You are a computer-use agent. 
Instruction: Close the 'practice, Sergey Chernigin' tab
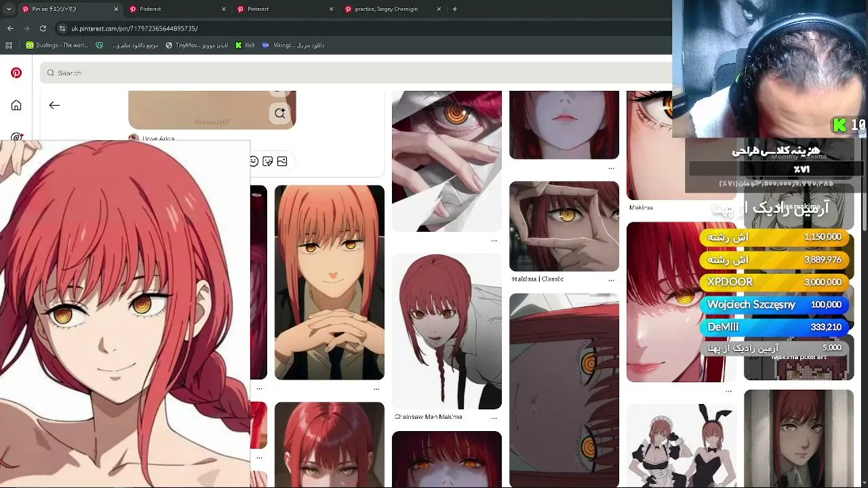pyautogui.click(x=439, y=9)
